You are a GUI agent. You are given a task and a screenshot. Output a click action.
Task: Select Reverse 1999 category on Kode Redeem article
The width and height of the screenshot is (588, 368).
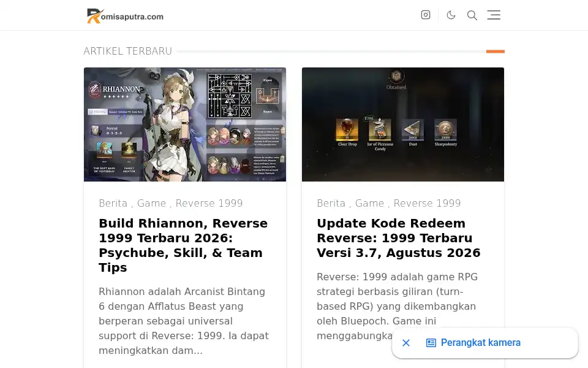click(427, 203)
